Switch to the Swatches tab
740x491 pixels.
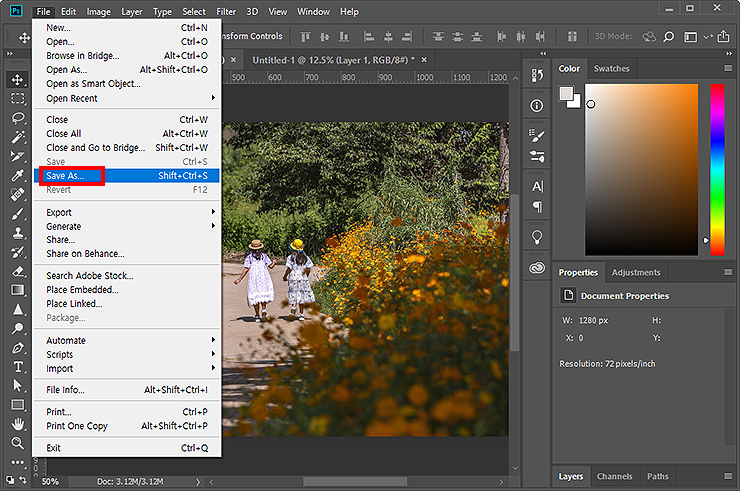point(612,69)
